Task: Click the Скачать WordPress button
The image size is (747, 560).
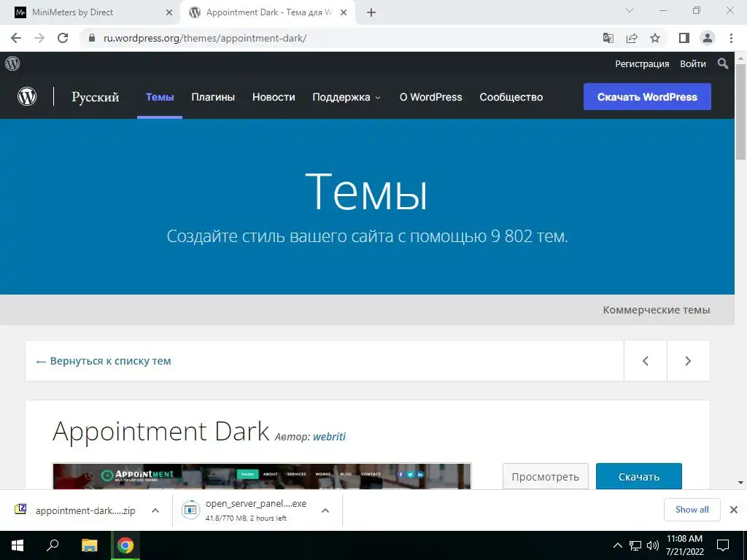Action: coord(647,97)
